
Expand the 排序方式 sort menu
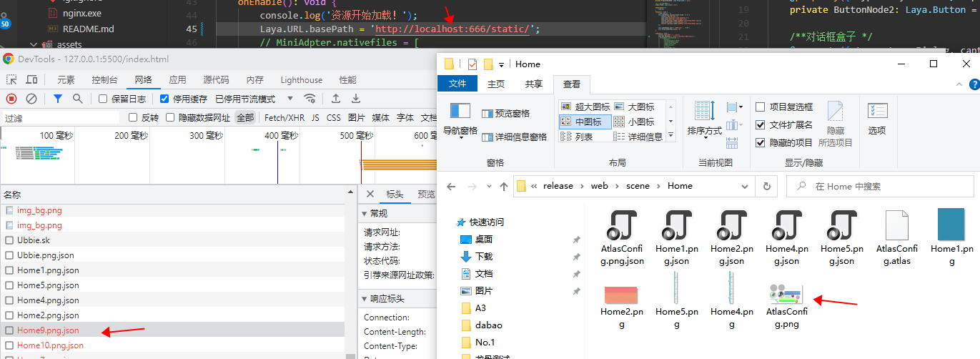[704, 131]
